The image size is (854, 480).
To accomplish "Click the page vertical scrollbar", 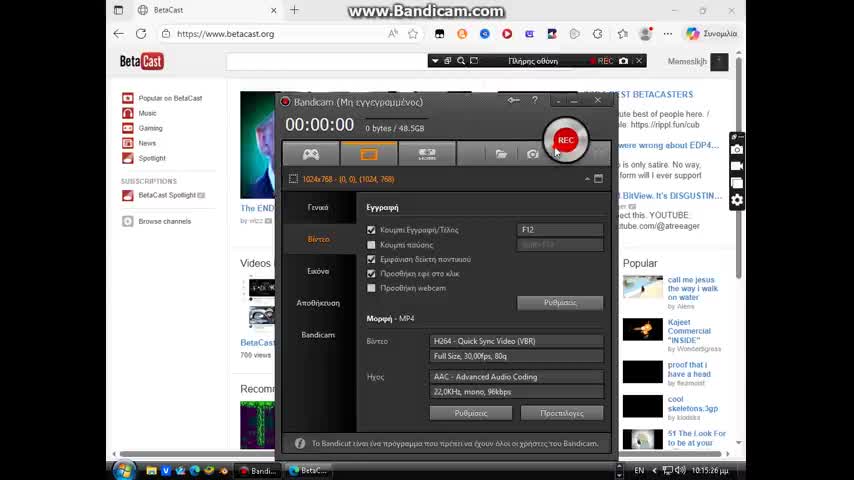I will (739, 166).
